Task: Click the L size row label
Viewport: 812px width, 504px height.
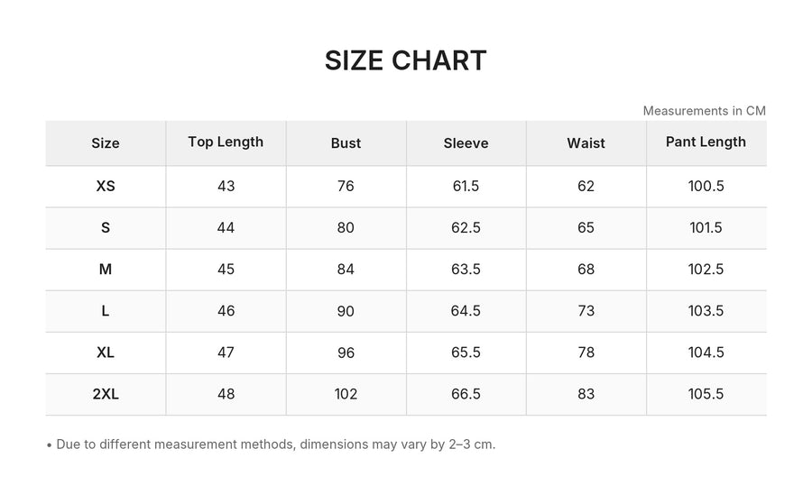Action: coord(106,311)
